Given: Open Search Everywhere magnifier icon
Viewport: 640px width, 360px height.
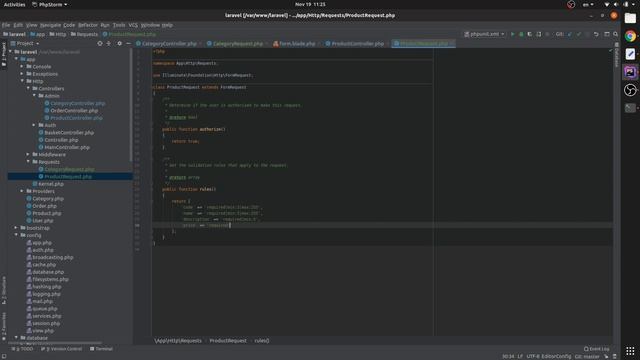Looking at the screenshot, I should point(616,34).
